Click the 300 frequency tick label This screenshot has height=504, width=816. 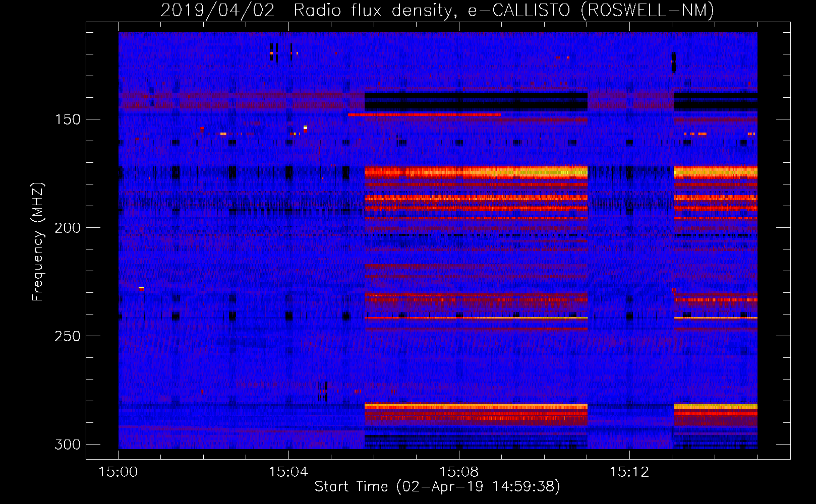[68, 445]
